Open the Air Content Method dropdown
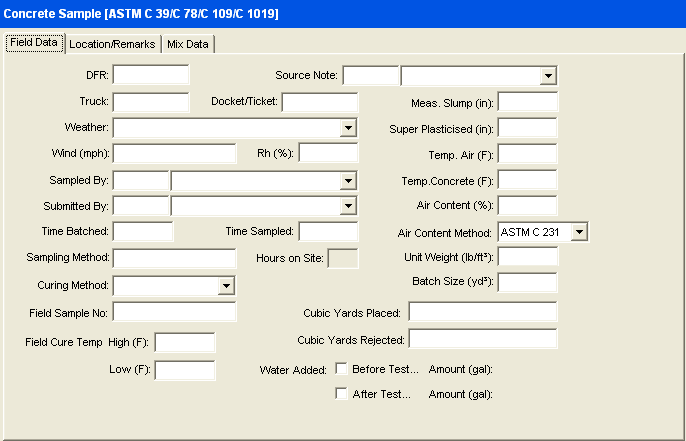This screenshot has height=441, width=686. (579, 232)
